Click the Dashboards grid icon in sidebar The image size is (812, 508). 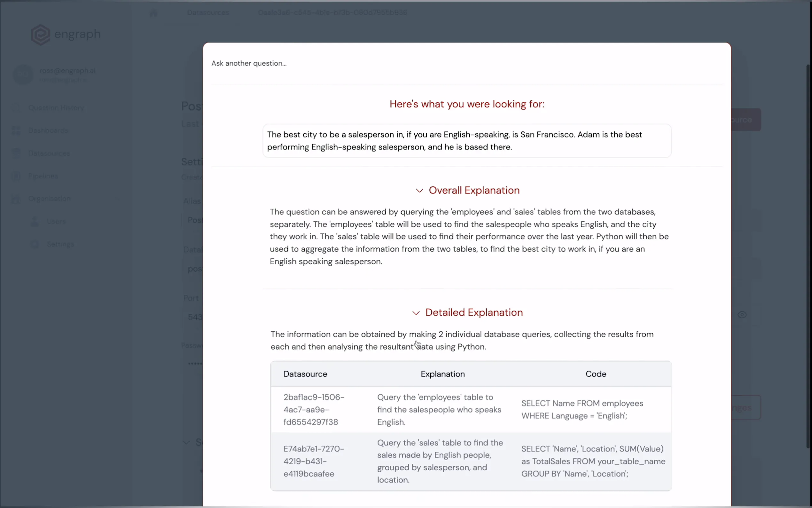pos(16,131)
